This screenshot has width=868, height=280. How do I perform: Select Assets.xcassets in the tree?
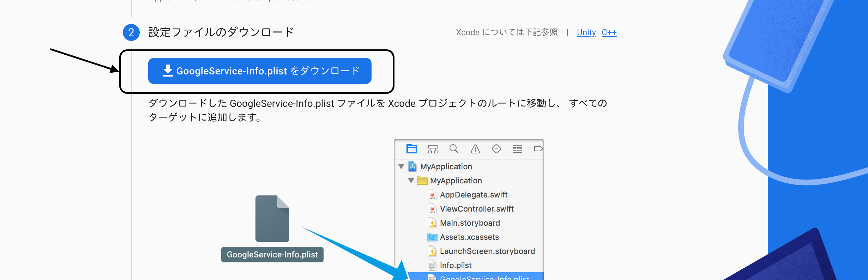coord(469,237)
